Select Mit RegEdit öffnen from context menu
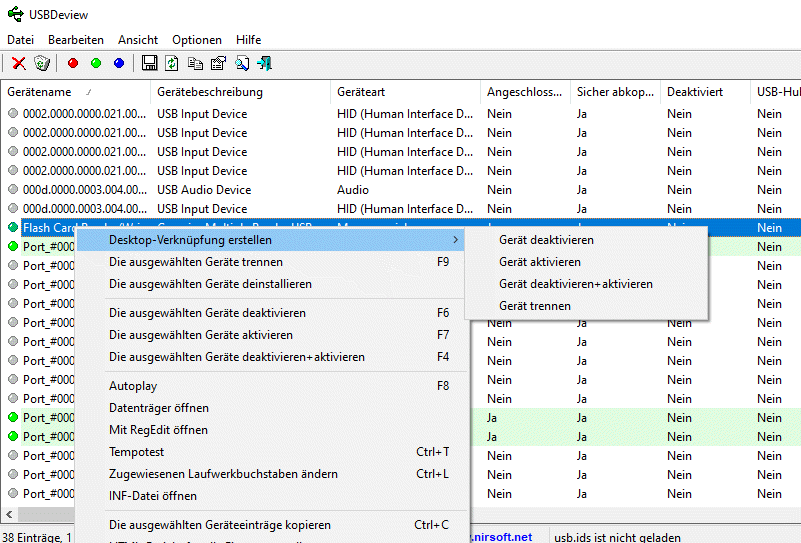This screenshot has height=543, width=801. click(x=158, y=430)
